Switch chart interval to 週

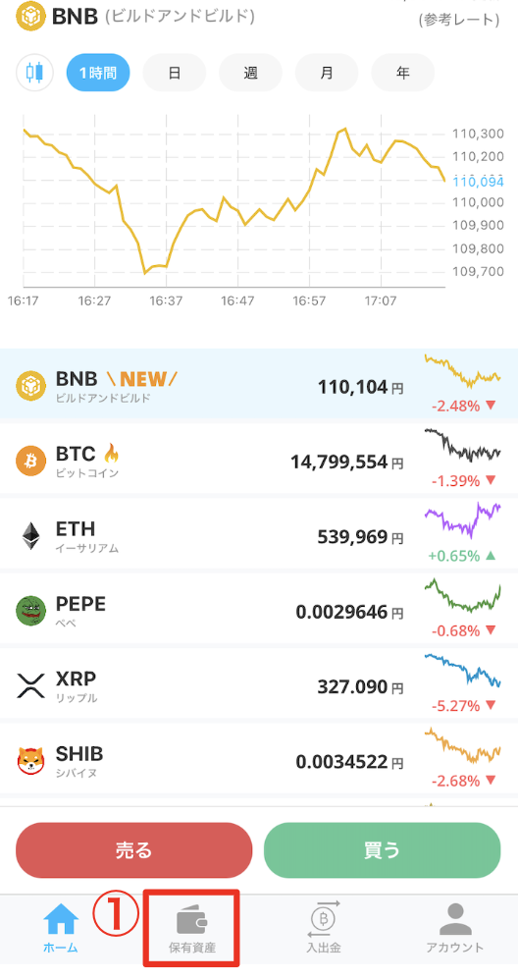(x=251, y=73)
